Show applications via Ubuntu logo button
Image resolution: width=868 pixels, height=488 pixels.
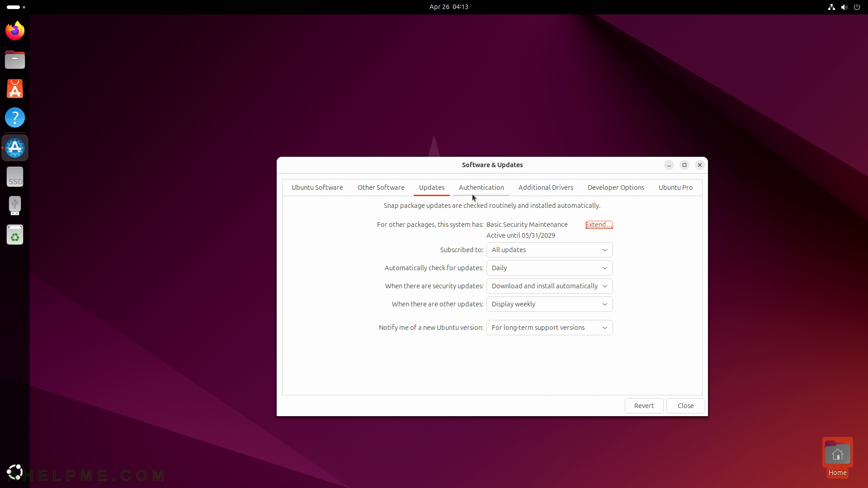(x=15, y=472)
